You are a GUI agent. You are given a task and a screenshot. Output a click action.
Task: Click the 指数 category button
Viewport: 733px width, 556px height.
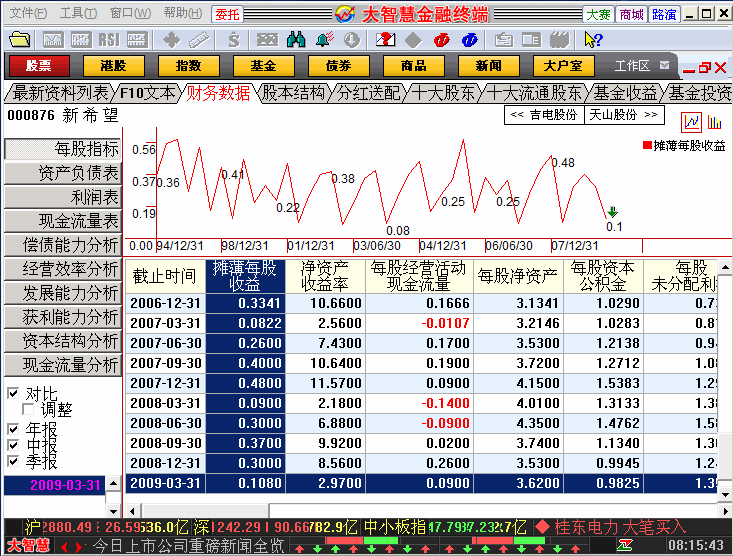pyautogui.click(x=188, y=65)
